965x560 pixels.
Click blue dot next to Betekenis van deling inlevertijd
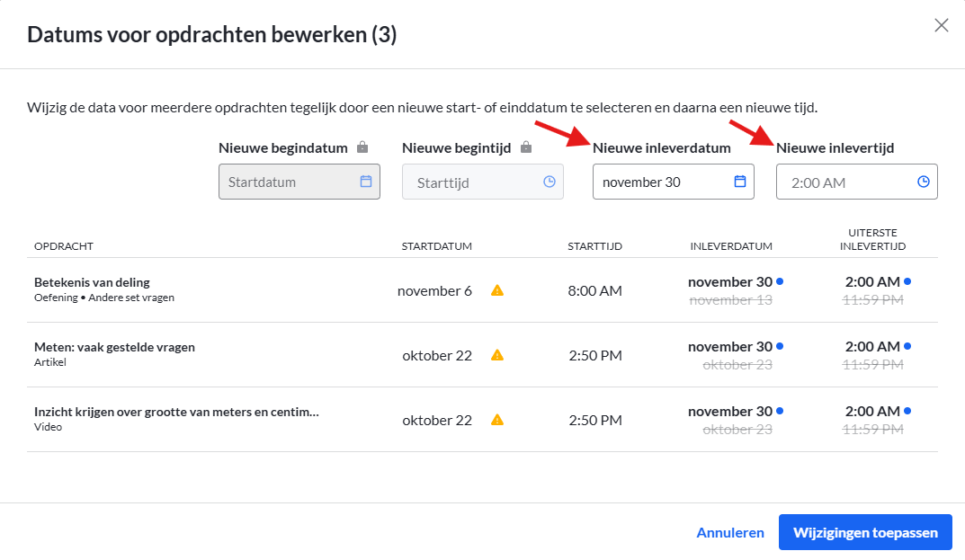(907, 281)
